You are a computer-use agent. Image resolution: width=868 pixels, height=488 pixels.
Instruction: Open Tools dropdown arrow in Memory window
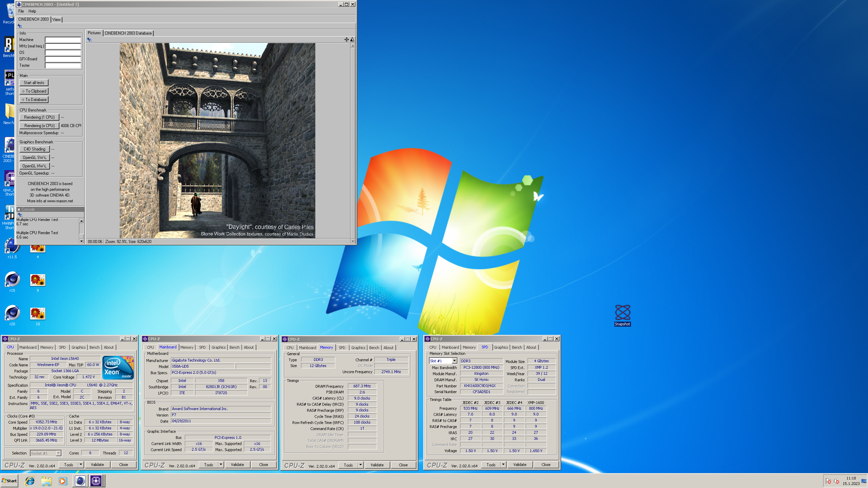tap(360, 465)
